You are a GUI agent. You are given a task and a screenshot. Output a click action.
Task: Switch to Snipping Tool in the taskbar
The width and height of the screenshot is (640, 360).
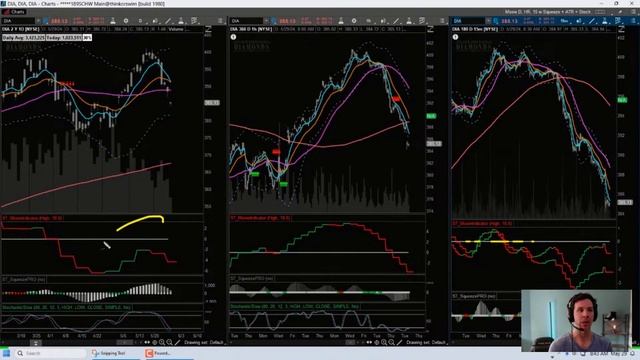pos(109,353)
